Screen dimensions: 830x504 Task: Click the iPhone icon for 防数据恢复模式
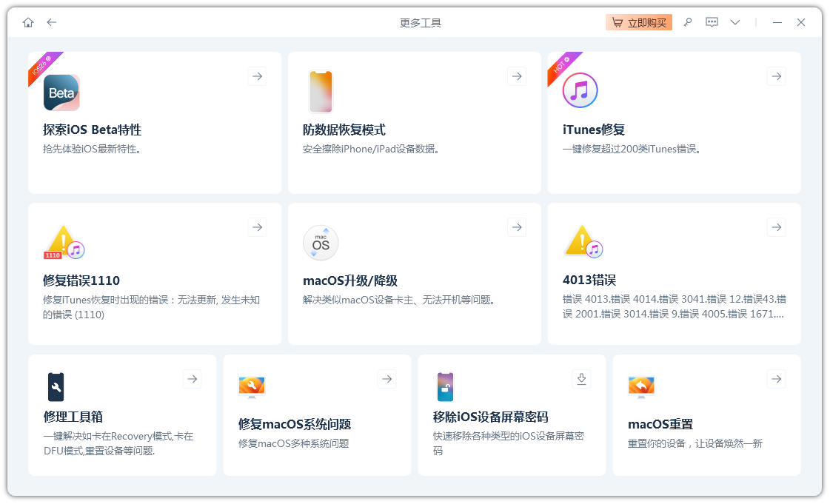[321, 92]
